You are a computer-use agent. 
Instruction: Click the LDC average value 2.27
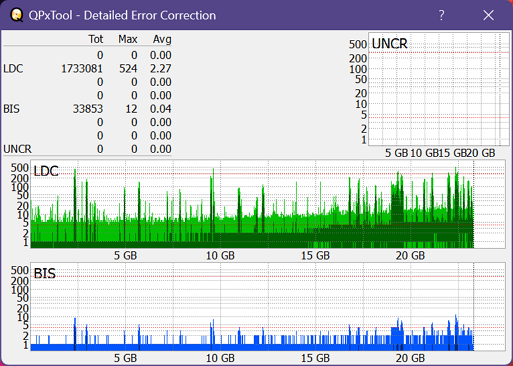[160, 69]
